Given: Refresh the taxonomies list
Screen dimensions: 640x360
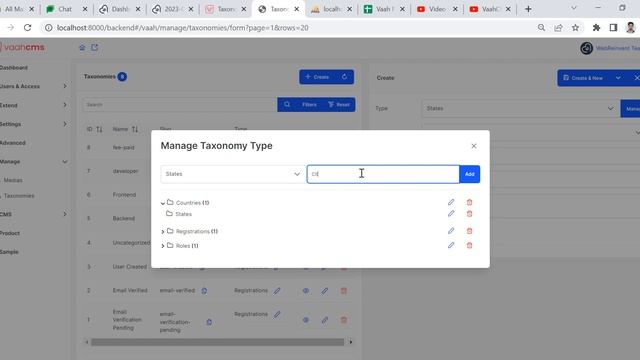Looking at the screenshot, I should click(344, 77).
